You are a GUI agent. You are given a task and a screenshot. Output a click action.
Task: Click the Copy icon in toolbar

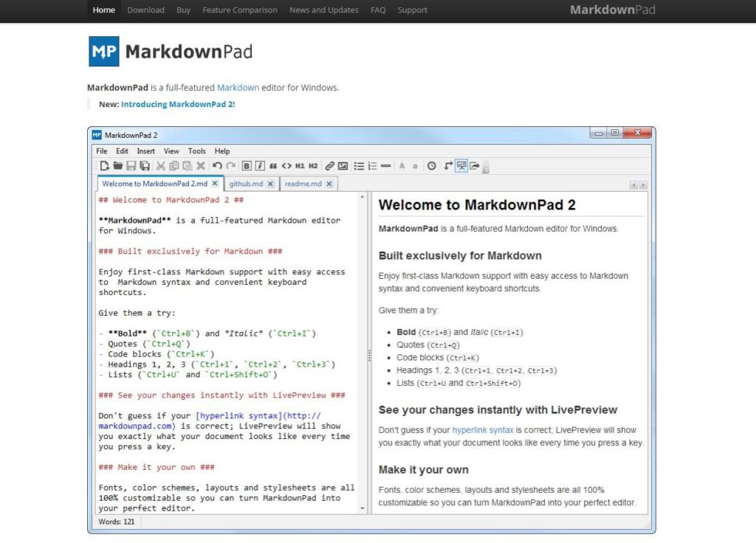click(x=174, y=166)
